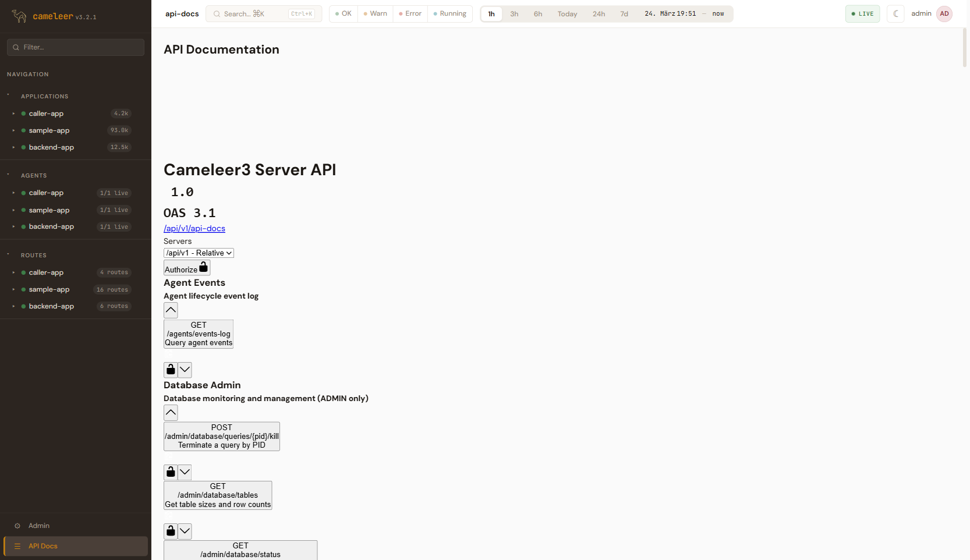
Task: Switch to the 3h time range
Action: coord(514,14)
